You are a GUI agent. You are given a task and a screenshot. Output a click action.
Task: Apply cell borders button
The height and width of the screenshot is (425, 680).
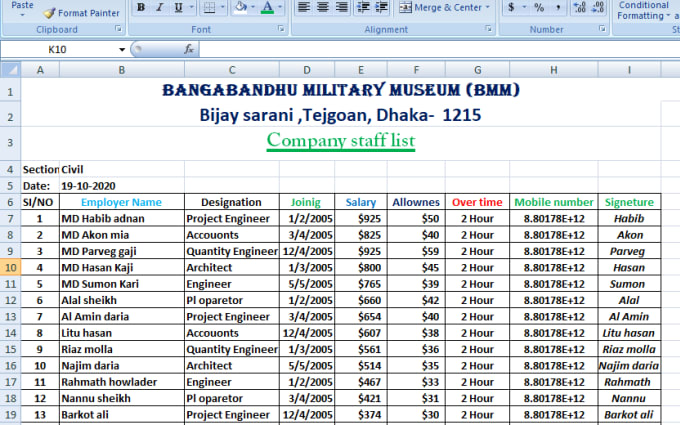point(209,7)
